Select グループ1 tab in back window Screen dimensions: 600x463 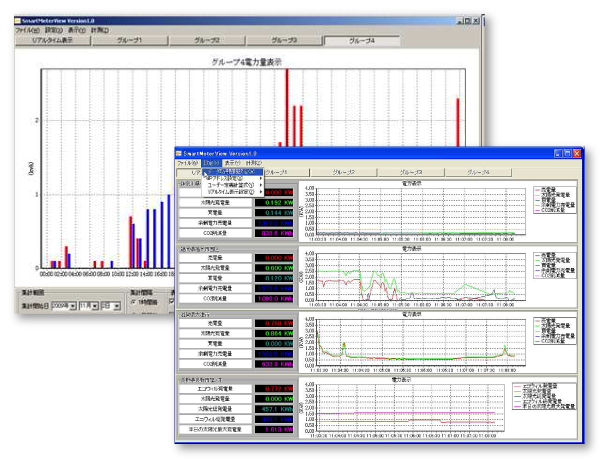130,41
